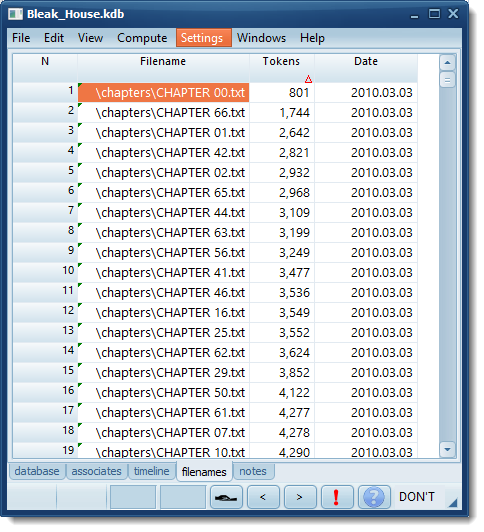Sort by the Date column header
The height and width of the screenshot is (532, 484).
366,68
